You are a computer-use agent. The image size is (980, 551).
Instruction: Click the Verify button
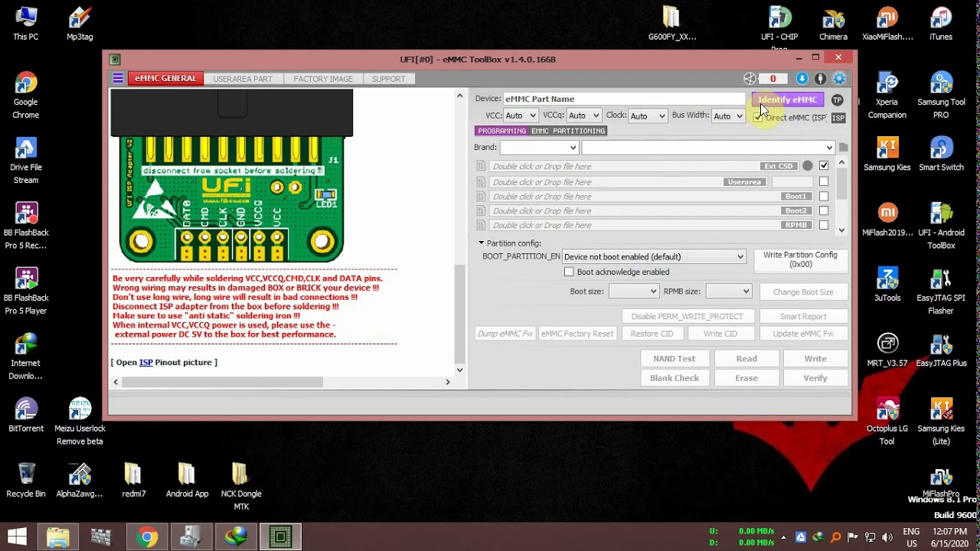tap(815, 378)
